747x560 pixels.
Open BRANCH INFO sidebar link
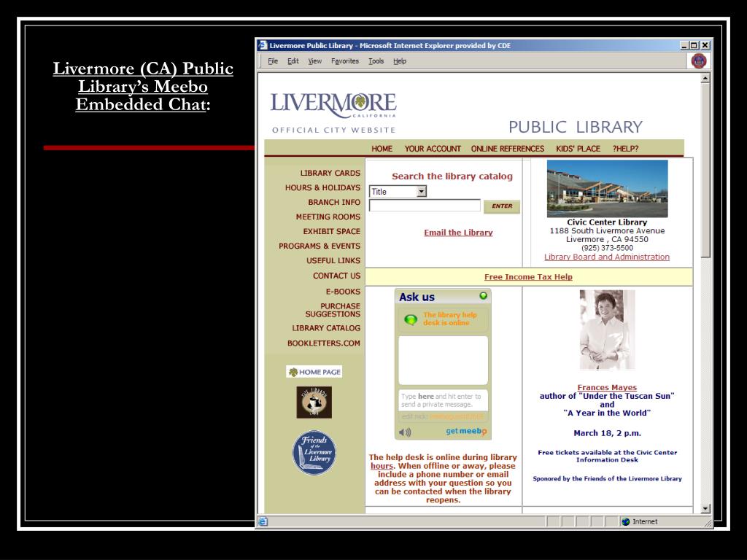[334, 203]
